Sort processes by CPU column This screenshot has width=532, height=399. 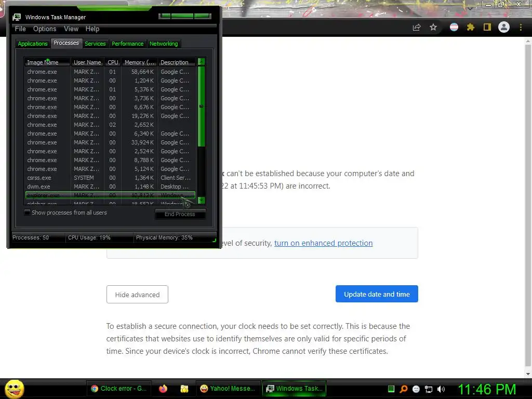[113, 62]
